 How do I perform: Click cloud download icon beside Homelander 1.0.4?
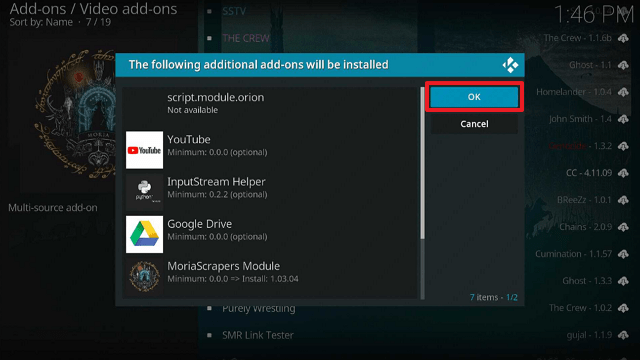(x=623, y=92)
